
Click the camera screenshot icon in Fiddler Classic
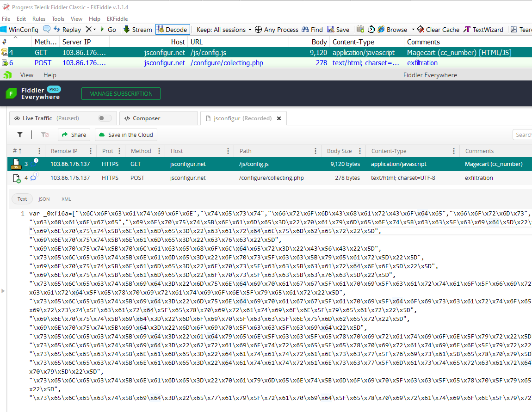coord(360,29)
